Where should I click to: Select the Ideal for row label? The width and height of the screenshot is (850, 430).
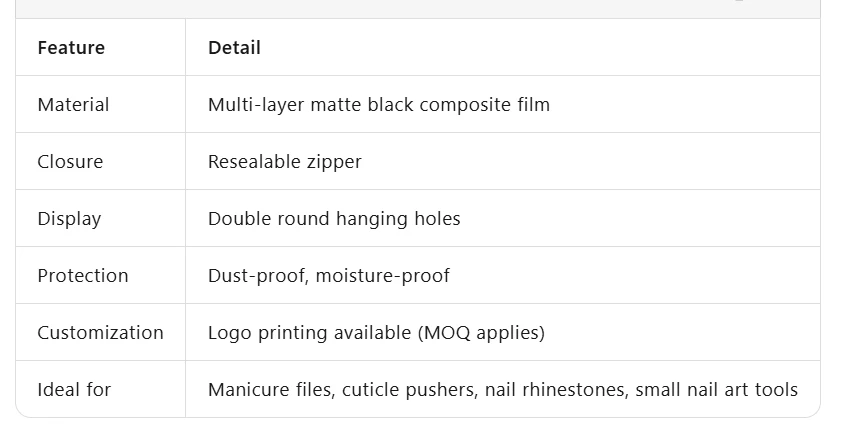coord(74,389)
